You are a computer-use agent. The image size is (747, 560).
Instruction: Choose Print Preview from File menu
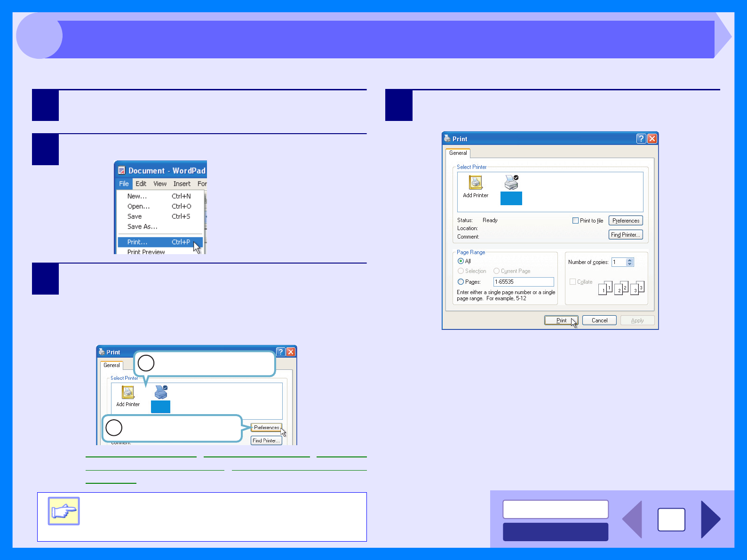[x=160, y=251]
